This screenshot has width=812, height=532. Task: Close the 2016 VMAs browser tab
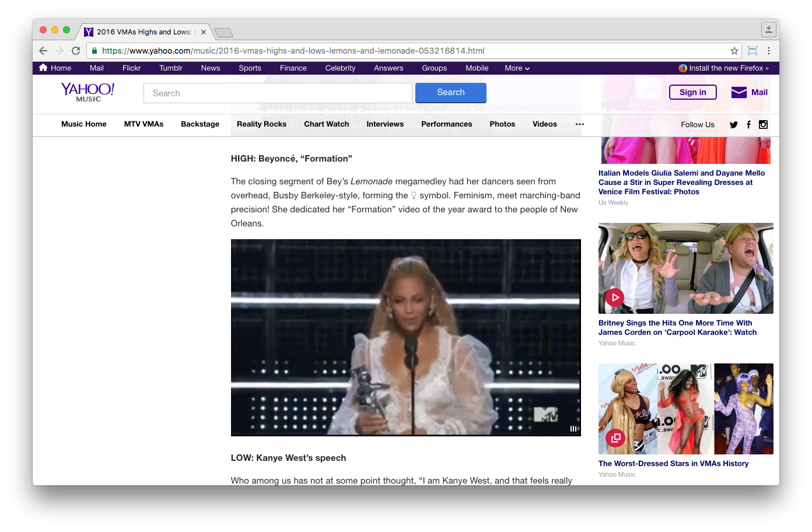(x=204, y=32)
